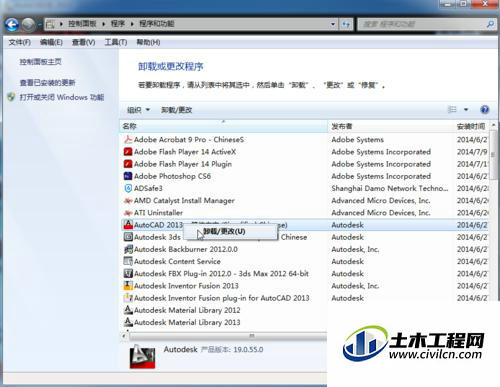Image resolution: width=500 pixels, height=387 pixels.
Task: Open the 控制面板主页 link
Action: (x=40, y=62)
